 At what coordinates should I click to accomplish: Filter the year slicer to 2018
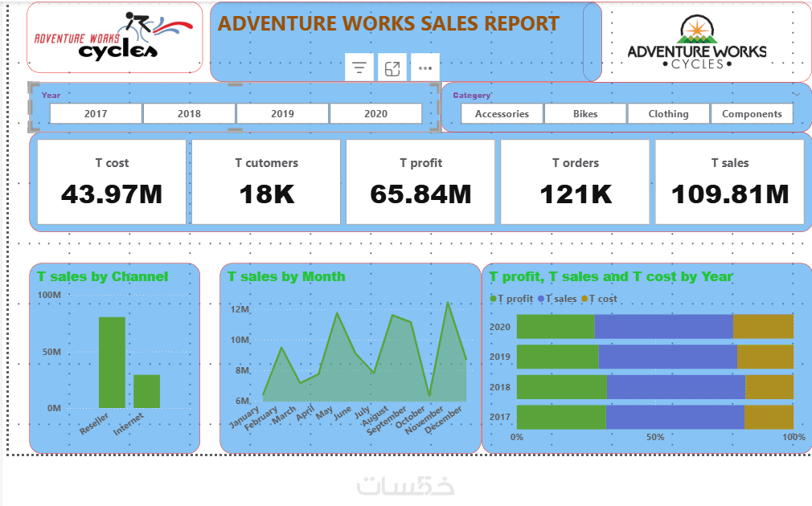(189, 114)
